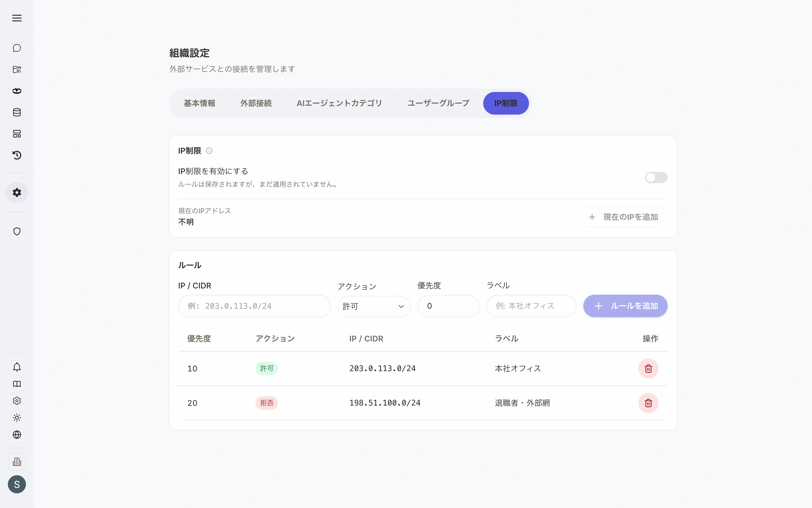Screen dimensions: 812x508
Task: Click the building organization icon
Action: pyautogui.click(x=17, y=462)
